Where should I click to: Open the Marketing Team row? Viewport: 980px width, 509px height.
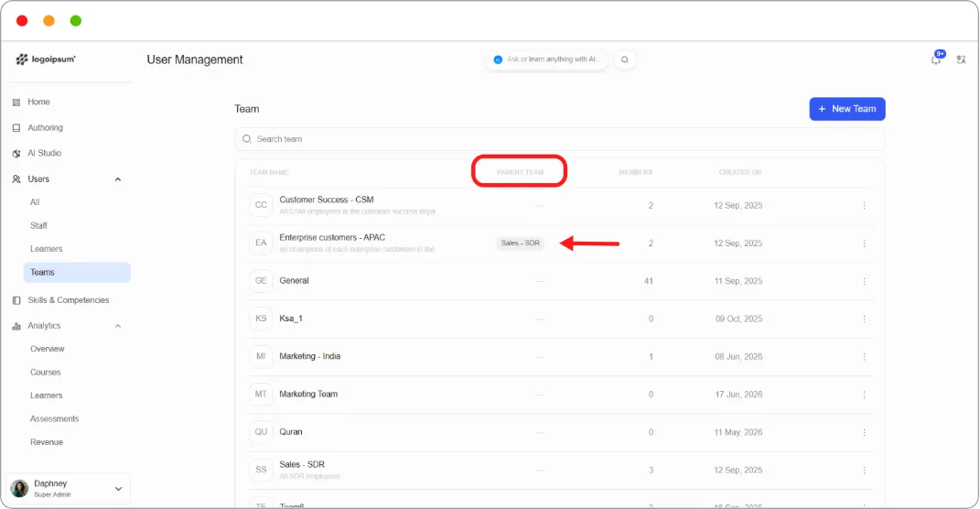[x=559, y=395]
